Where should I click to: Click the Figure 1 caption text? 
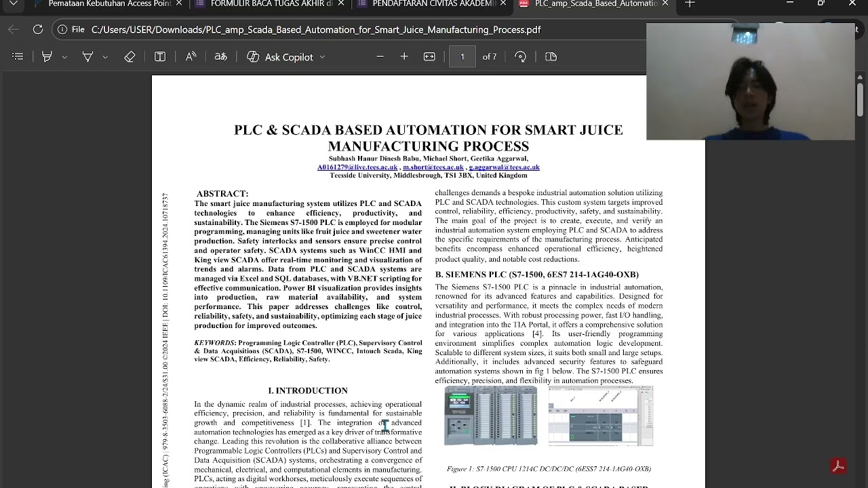pyautogui.click(x=549, y=469)
